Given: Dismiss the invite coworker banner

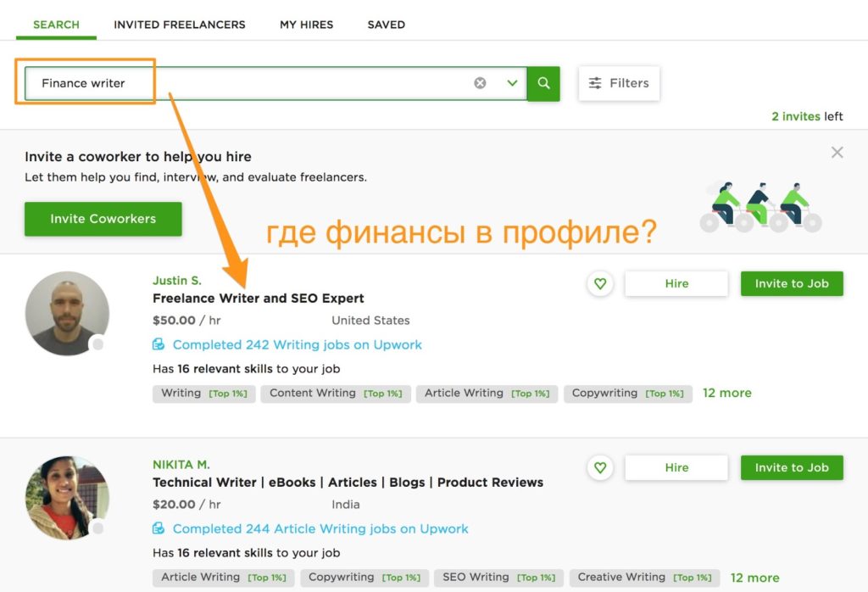Looking at the screenshot, I should tap(837, 153).
